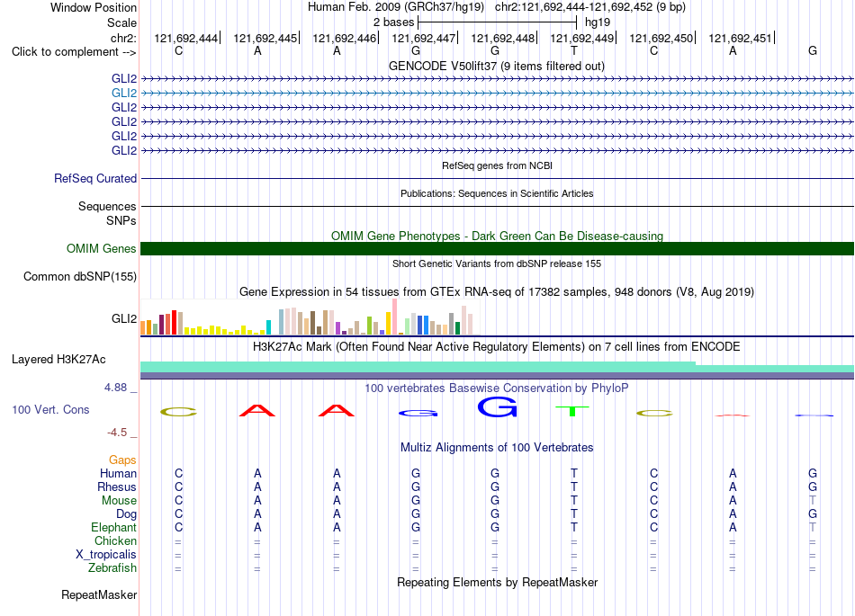The image size is (855, 616).
Task: Click the GTEx 'Gene Expression in 54 tissues' title
Action: click(497, 292)
